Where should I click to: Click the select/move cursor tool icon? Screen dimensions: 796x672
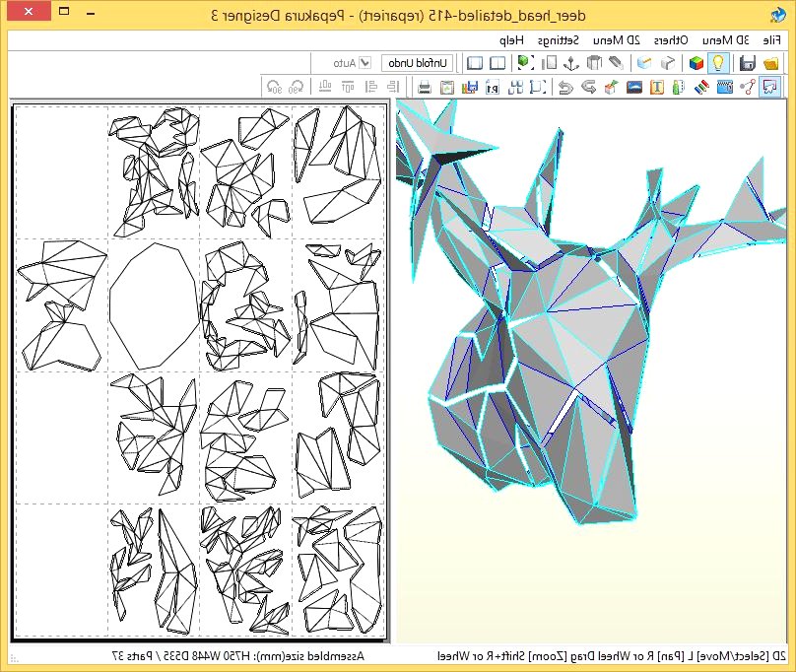[770, 88]
